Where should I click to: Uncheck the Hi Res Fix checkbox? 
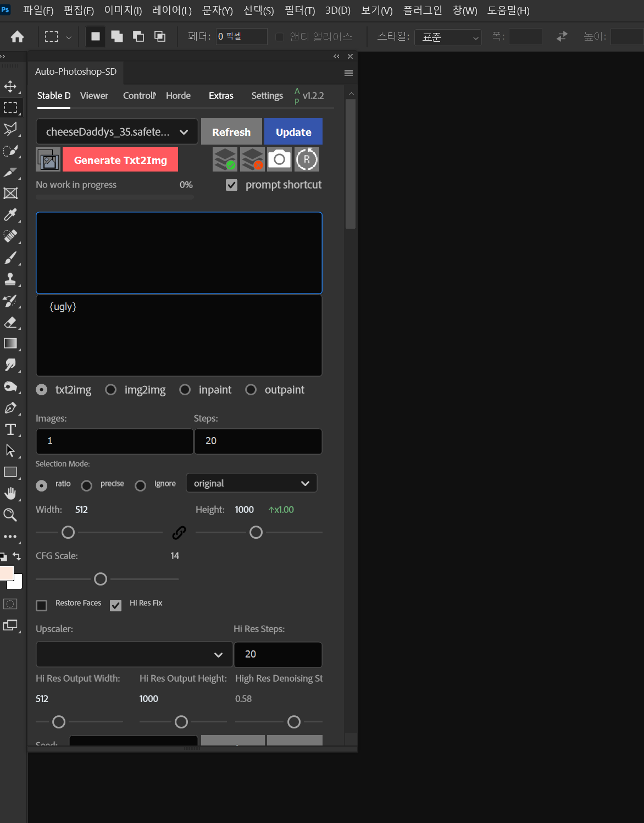[x=115, y=605]
